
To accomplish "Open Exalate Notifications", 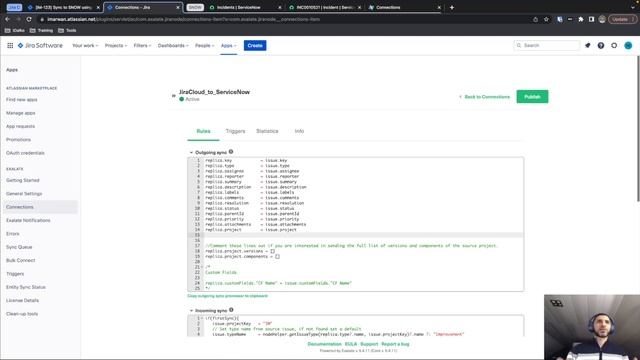I will 28,220.
